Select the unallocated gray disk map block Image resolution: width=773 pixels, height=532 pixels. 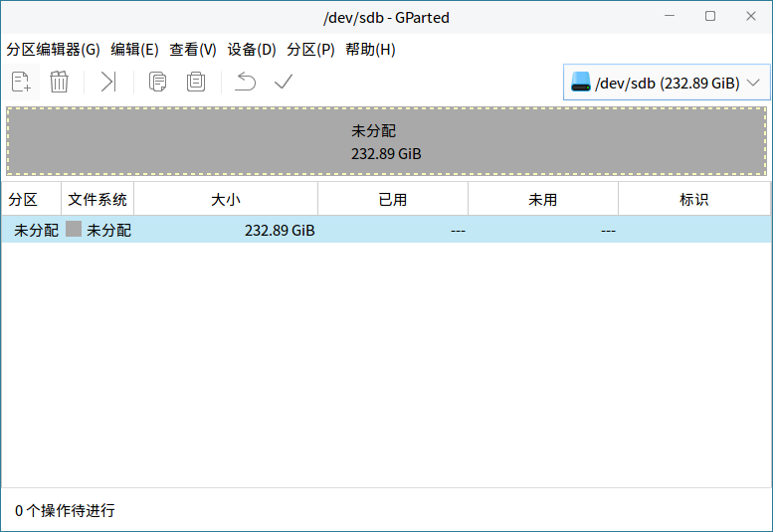386,142
